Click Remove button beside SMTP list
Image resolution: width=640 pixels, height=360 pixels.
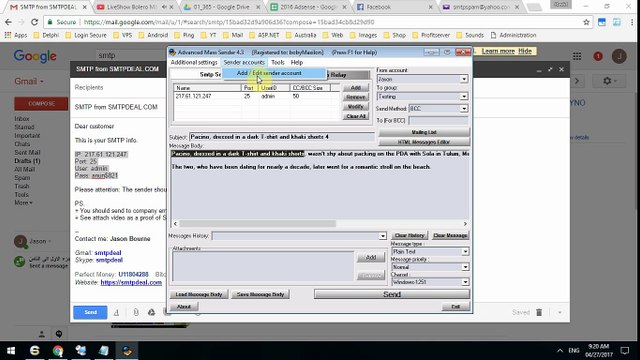(x=356, y=97)
